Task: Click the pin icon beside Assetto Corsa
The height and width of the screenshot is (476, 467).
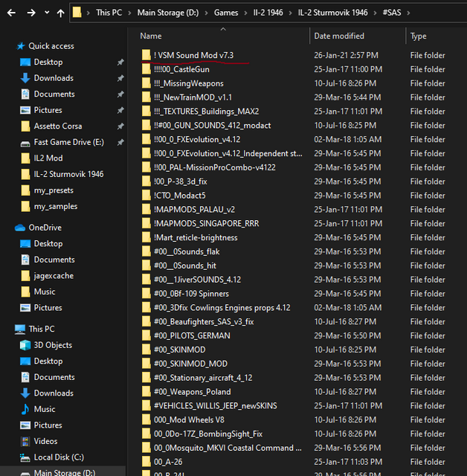Action: 120,126
